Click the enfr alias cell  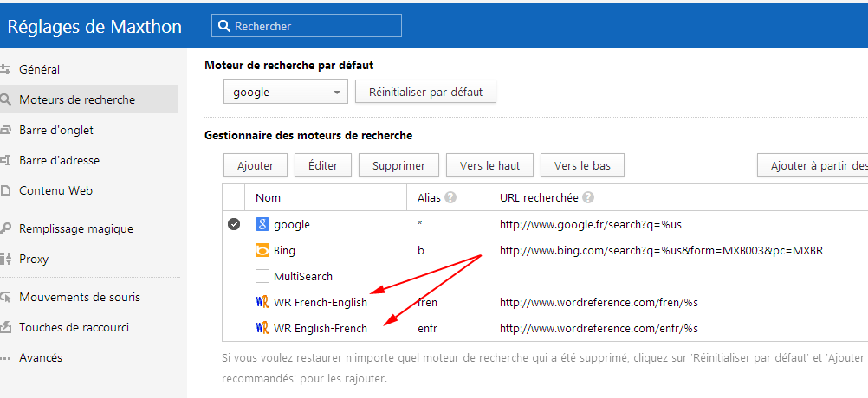(427, 329)
